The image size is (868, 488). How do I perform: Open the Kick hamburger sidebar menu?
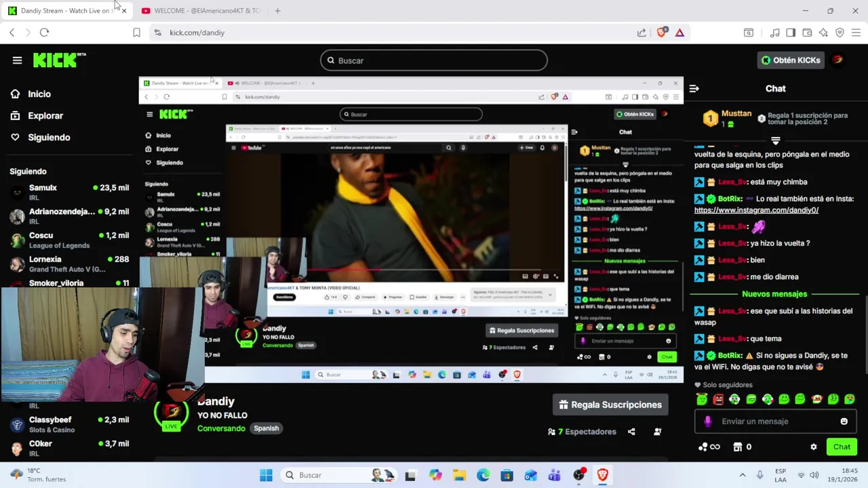(17, 60)
